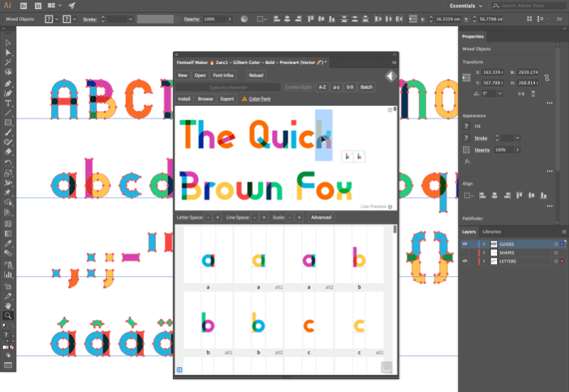Switch to the Layers tab
The image size is (569, 392).
(469, 232)
